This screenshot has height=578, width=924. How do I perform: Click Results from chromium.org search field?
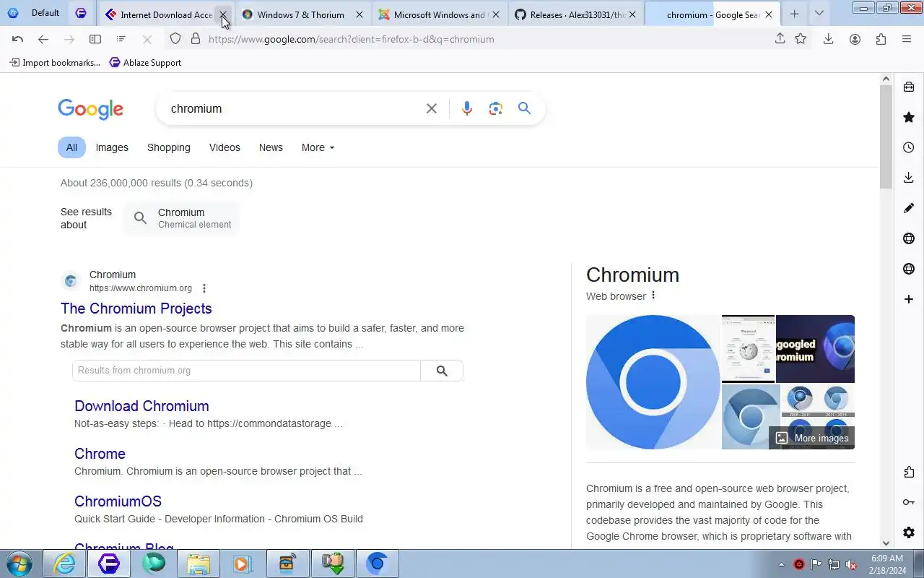click(x=246, y=371)
